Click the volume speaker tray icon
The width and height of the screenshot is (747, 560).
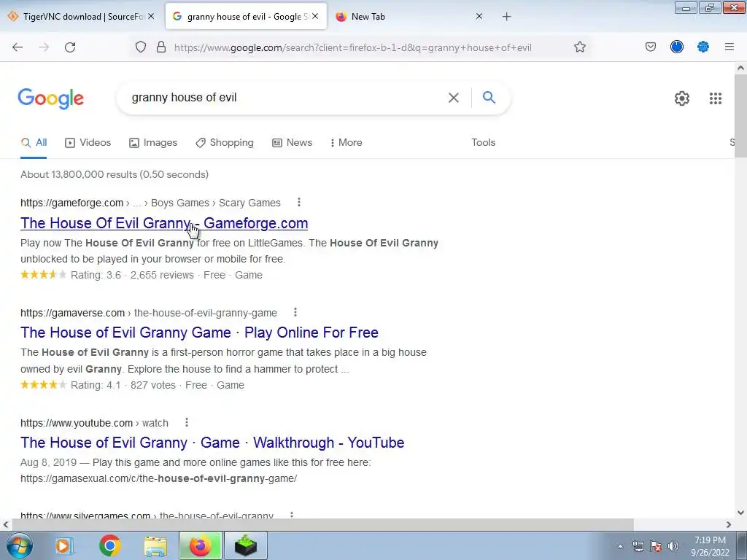pos(673,546)
